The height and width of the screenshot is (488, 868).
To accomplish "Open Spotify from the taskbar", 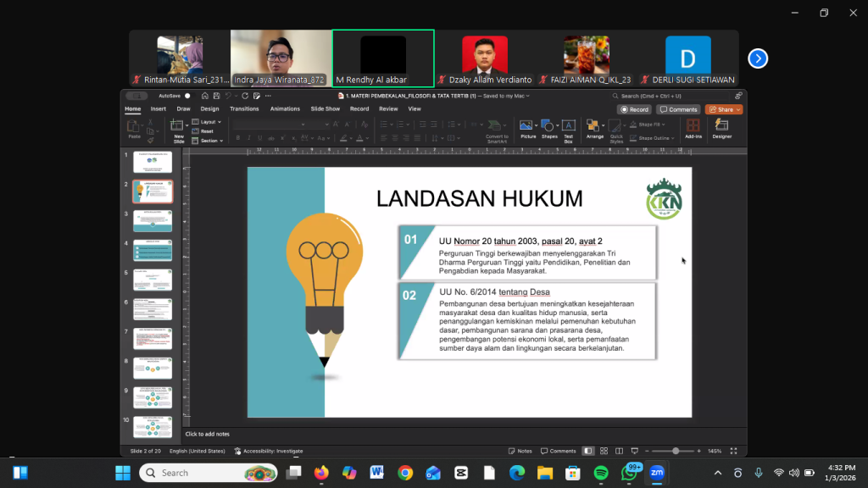I will coord(601,473).
